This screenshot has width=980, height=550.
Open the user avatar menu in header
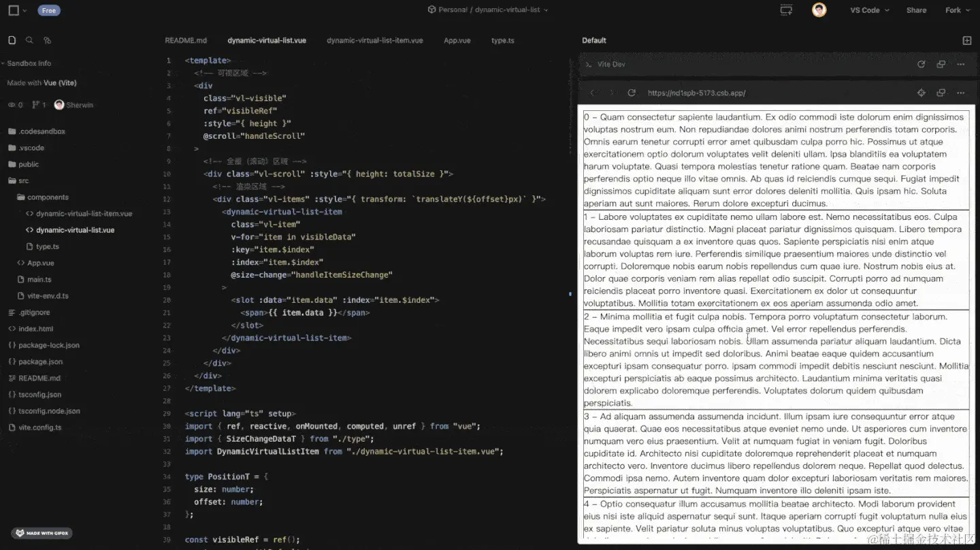pyautogui.click(x=819, y=10)
